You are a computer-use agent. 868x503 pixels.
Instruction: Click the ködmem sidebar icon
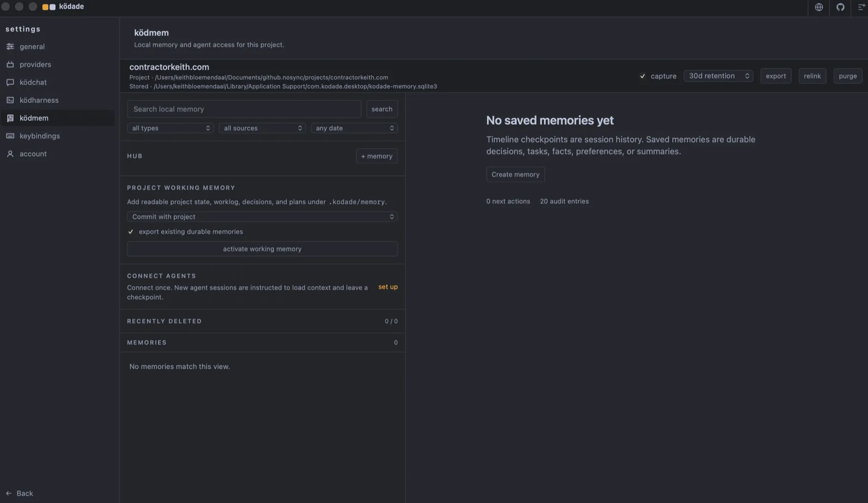(10, 118)
